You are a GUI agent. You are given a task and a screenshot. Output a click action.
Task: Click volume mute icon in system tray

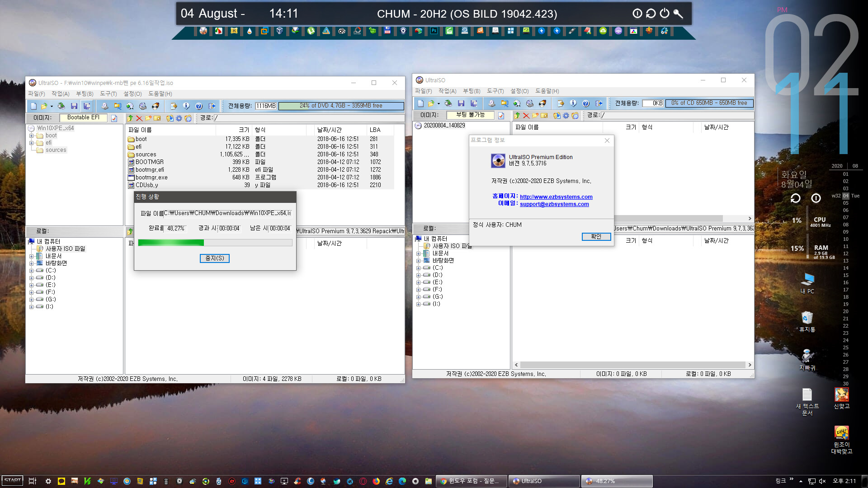tap(822, 481)
